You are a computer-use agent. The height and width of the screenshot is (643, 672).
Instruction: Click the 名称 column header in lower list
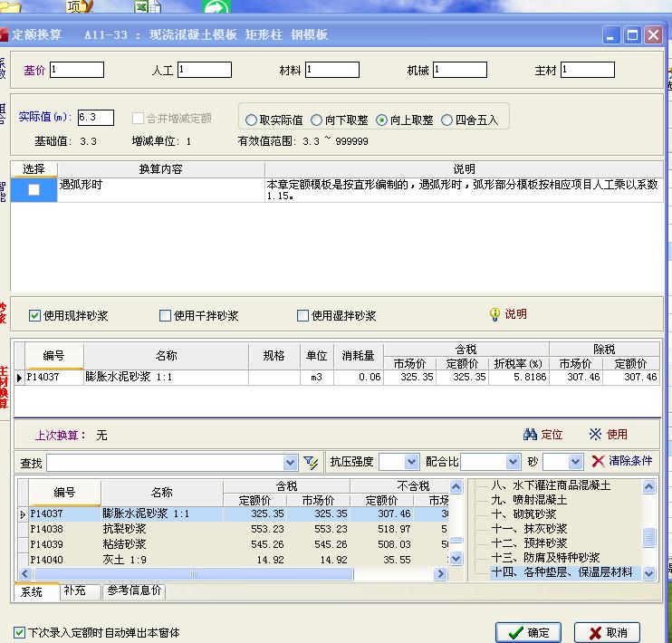pos(161,493)
